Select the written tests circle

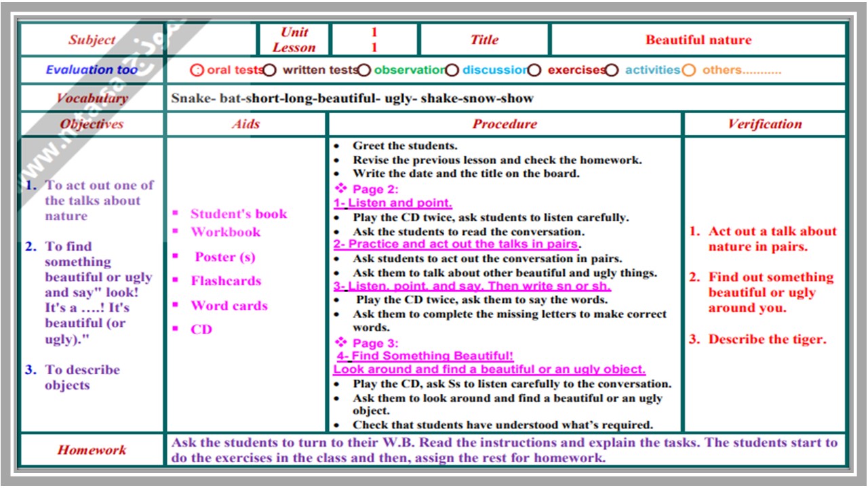270,70
